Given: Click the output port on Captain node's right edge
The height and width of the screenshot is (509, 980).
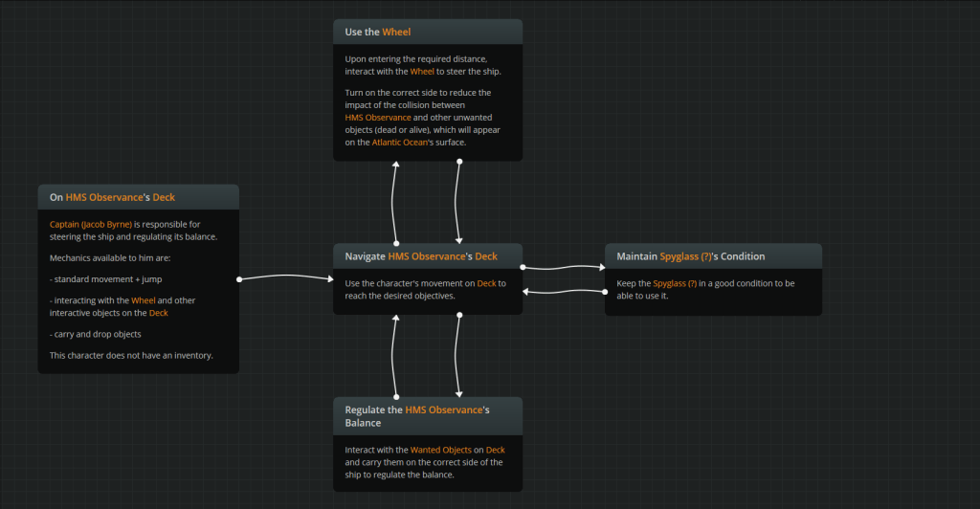Looking at the screenshot, I should (238, 279).
